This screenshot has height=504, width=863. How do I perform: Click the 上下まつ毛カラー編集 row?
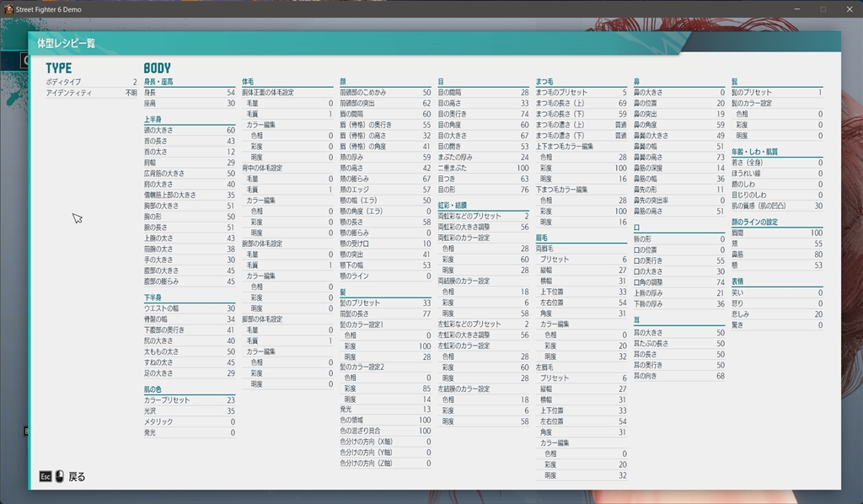[x=582, y=147]
